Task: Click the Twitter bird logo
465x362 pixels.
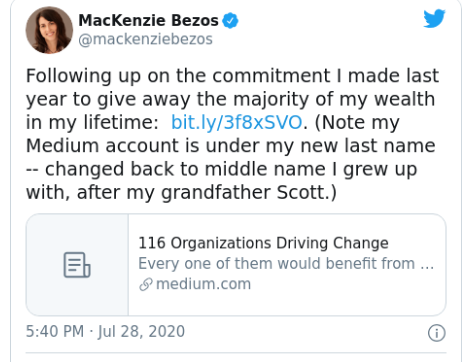Action: pos(434,19)
